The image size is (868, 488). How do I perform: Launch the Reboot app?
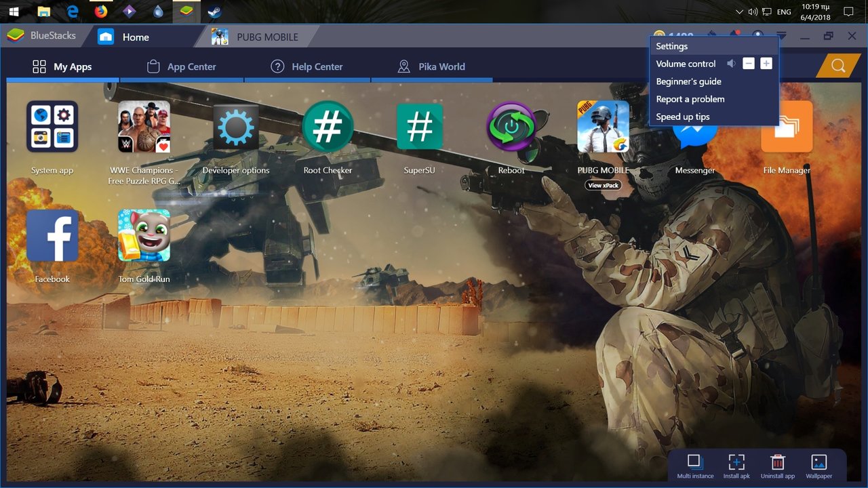coord(511,127)
